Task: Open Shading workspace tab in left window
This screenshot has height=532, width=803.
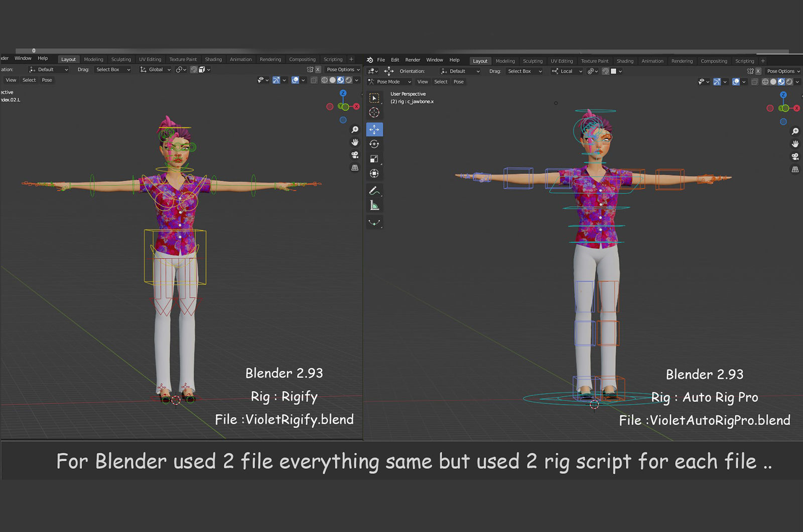Action: point(213,59)
